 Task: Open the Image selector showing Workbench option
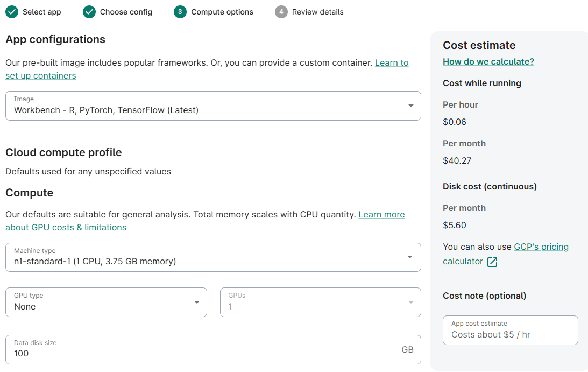pos(213,106)
